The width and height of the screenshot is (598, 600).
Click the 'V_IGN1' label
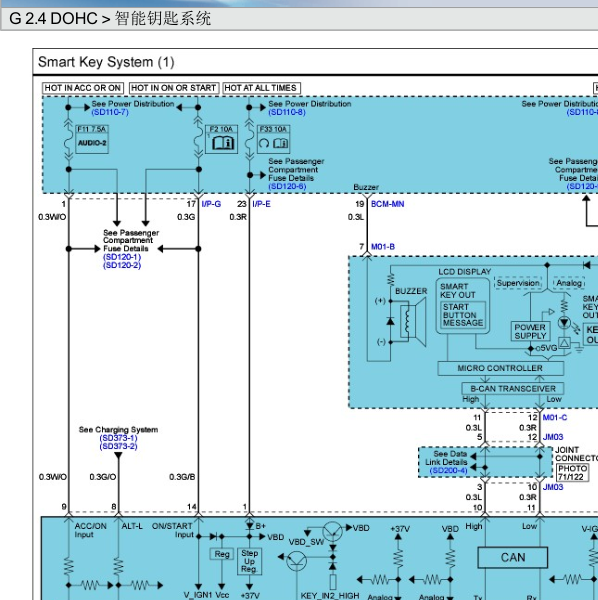tap(197, 595)
